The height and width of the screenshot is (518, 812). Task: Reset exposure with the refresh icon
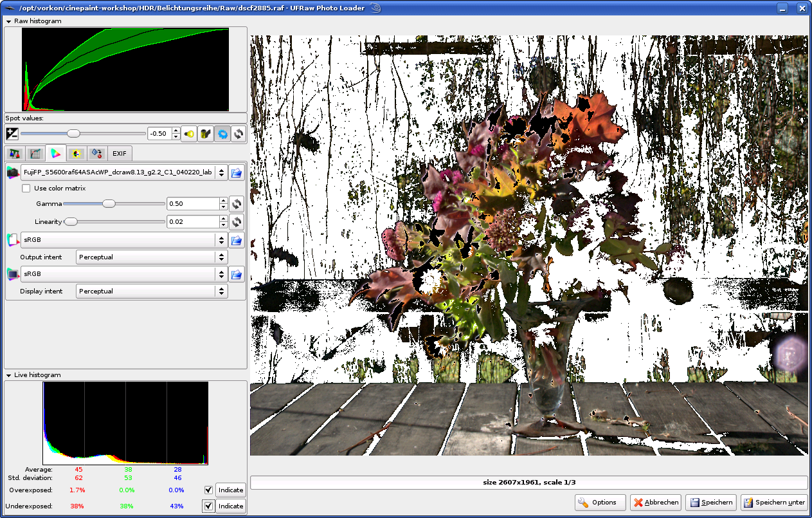coord(239,134)
